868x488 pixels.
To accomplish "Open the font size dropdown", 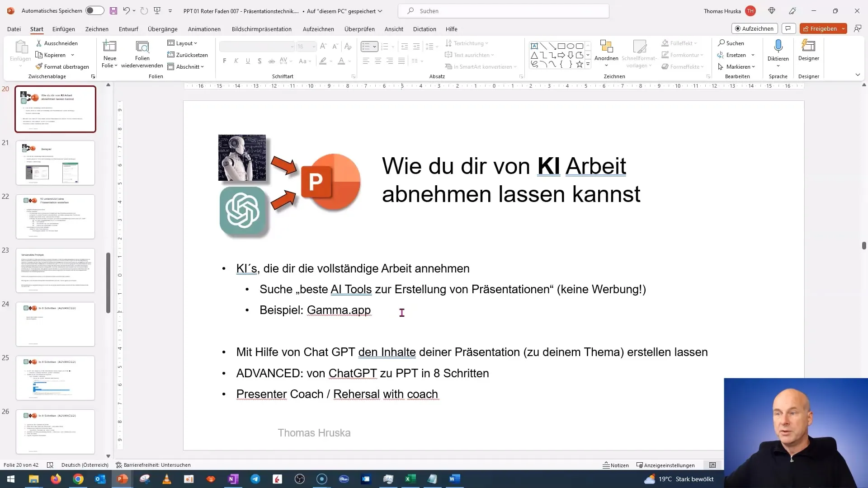I will (x=314, y=47).
